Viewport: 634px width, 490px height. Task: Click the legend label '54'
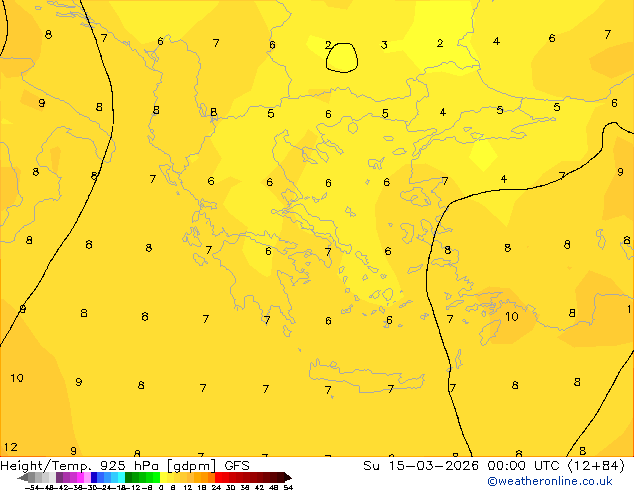(x=288, y=487)
